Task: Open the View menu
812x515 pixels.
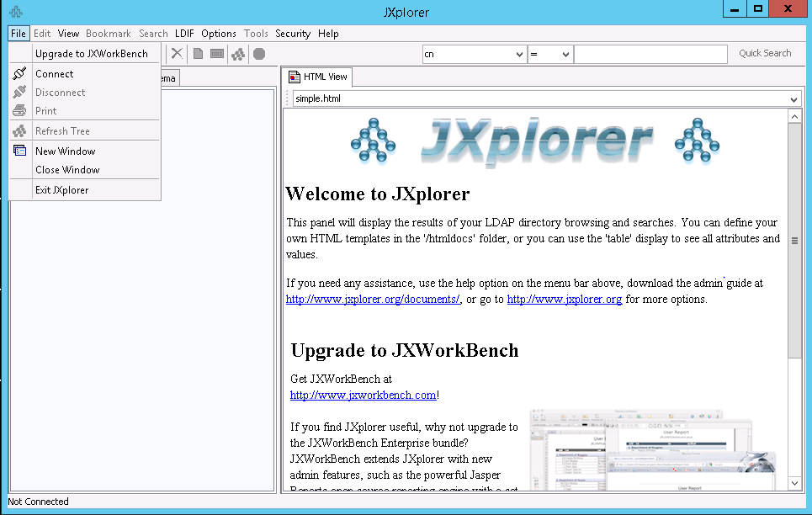Action: [68, 33]
